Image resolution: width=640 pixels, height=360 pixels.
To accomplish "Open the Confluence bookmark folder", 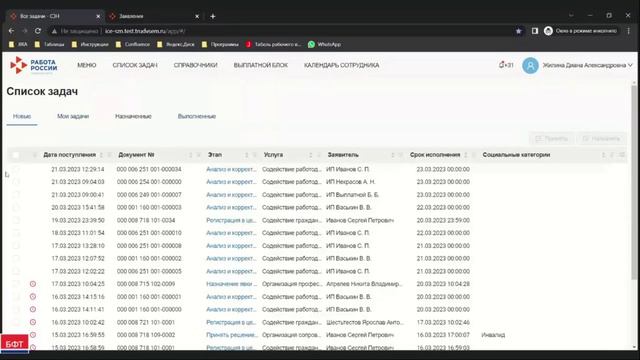I will click(133, 44).
